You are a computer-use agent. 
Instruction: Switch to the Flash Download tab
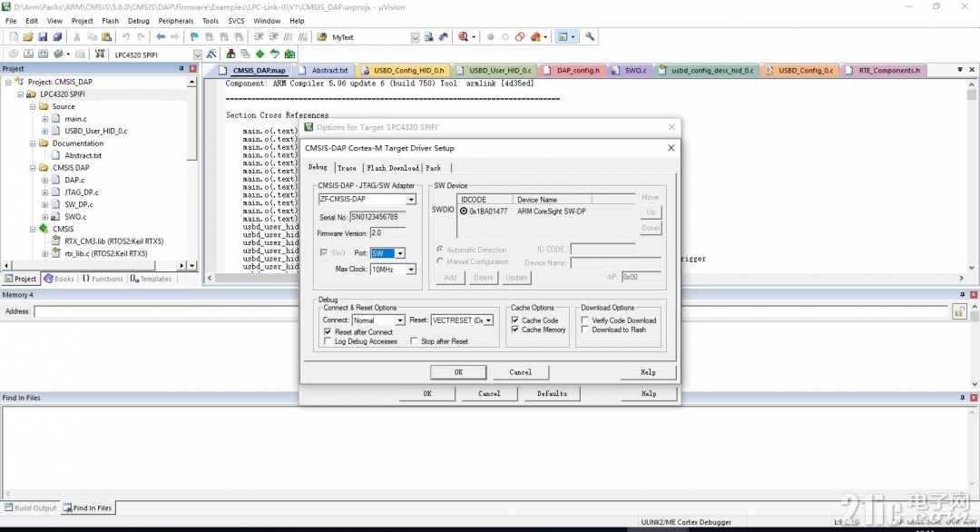click(393, 168)
